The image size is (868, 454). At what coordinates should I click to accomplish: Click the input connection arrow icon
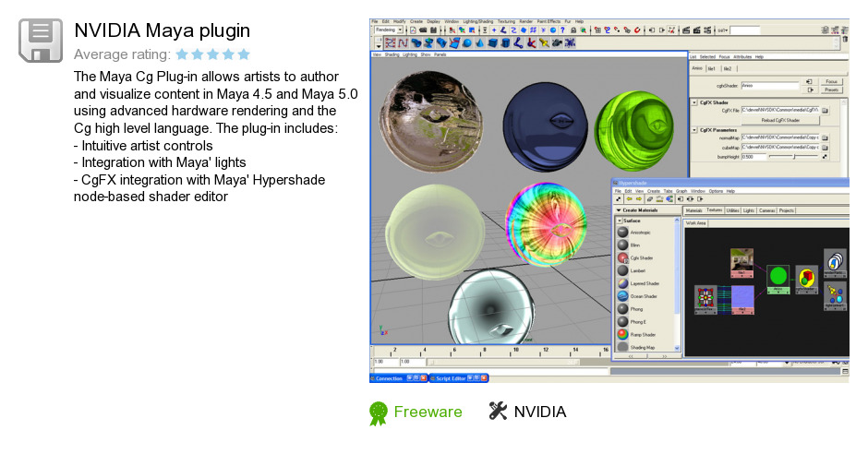(809, 82)
